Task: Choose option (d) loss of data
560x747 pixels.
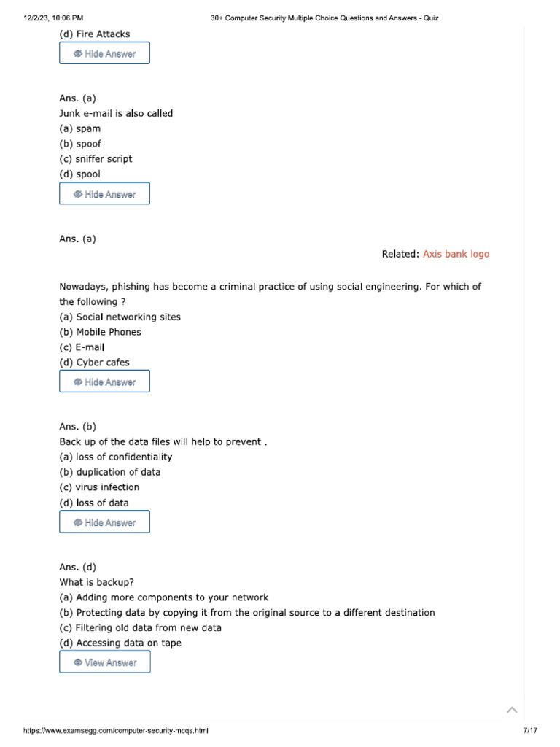Action: [x=94, y=503]
